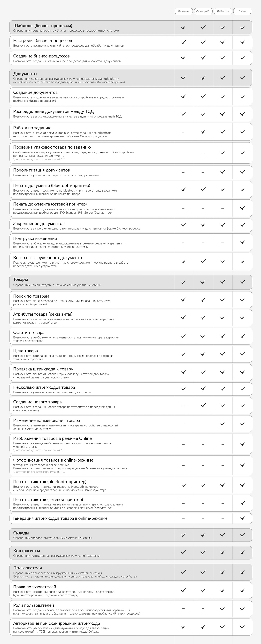261x644 pixels.
Task: Select the Стандарт plan button
Action: (184, 11)
